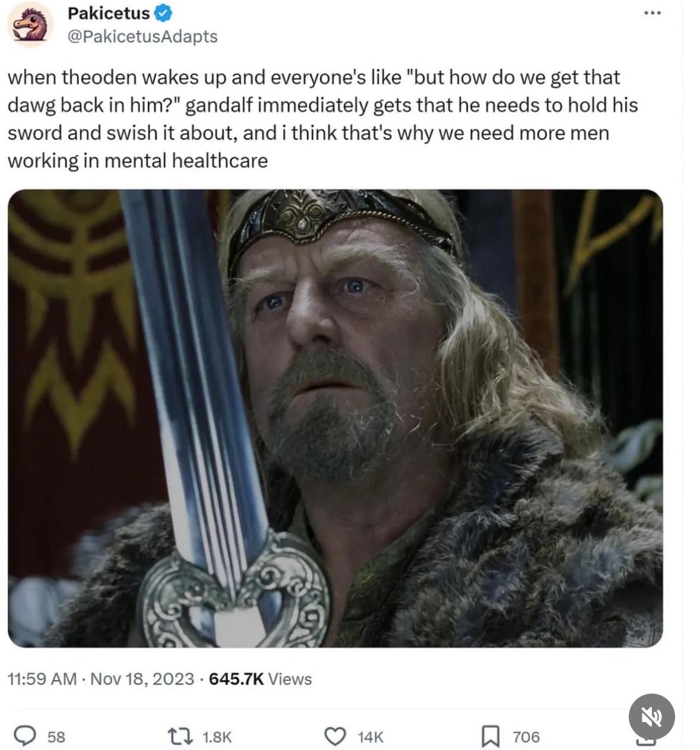700x750 pixels.
Task: Open the three-dot more options menu
Action: click(652, 14)
